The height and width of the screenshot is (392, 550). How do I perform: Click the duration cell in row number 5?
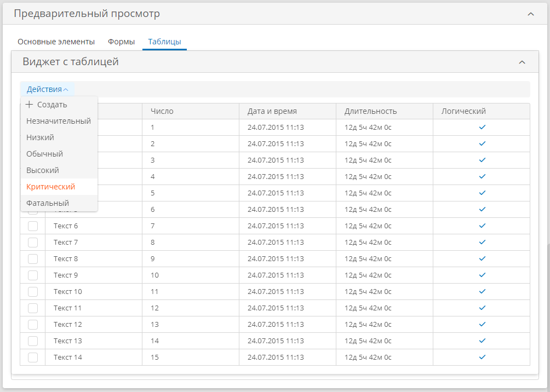pos(385,193)
